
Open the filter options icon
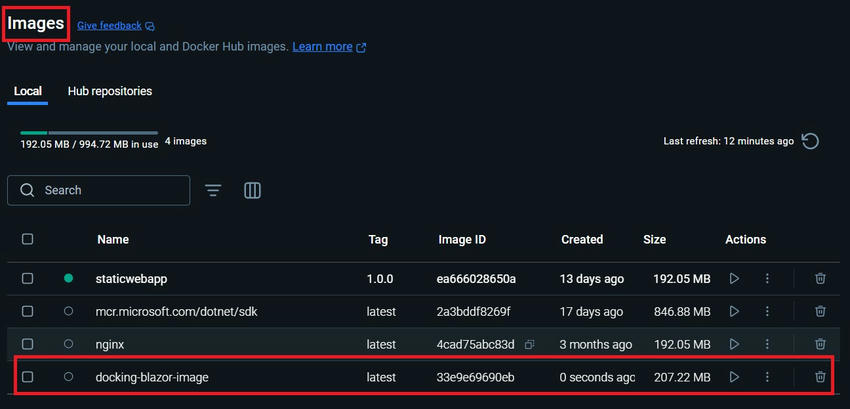pyautogui.click(x=213, y=190)
